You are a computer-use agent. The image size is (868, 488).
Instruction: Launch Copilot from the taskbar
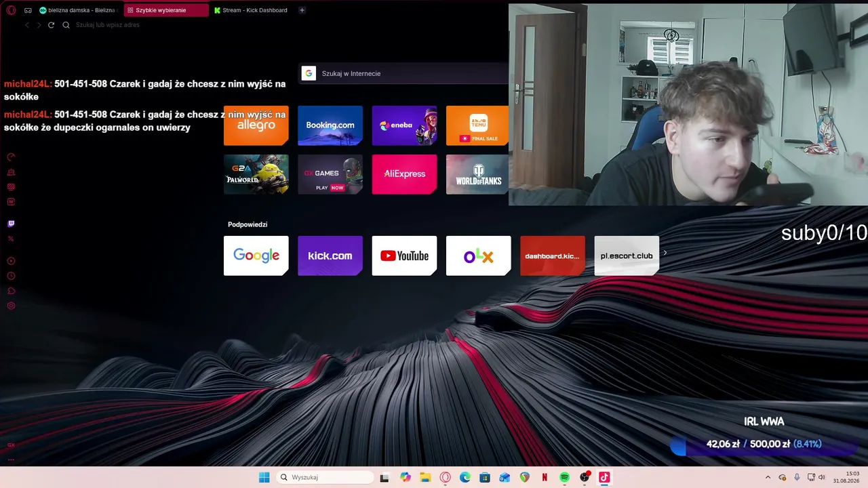click(406, 477)
